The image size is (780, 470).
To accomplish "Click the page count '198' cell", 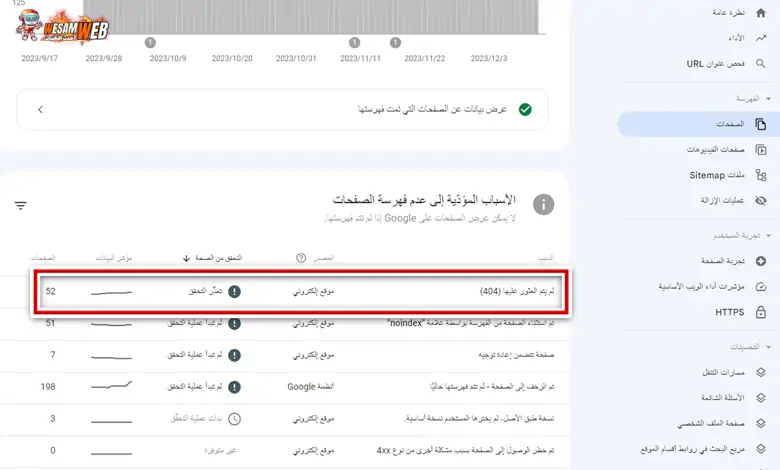I will [48, 387].
